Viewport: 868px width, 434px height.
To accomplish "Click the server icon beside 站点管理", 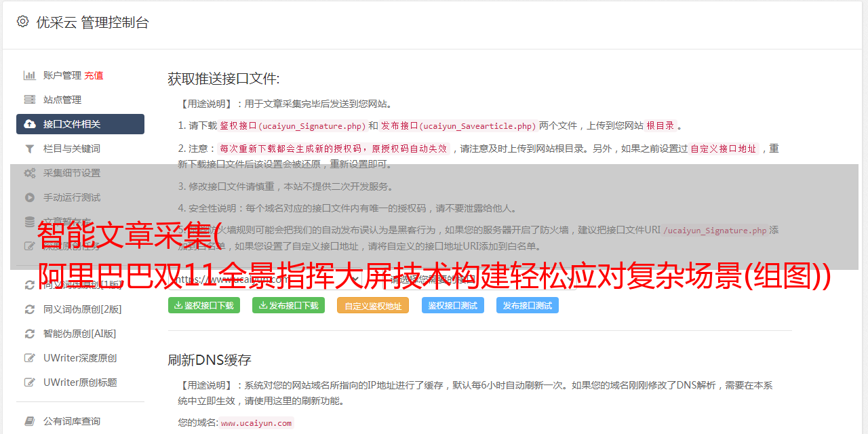I will 30,100.
